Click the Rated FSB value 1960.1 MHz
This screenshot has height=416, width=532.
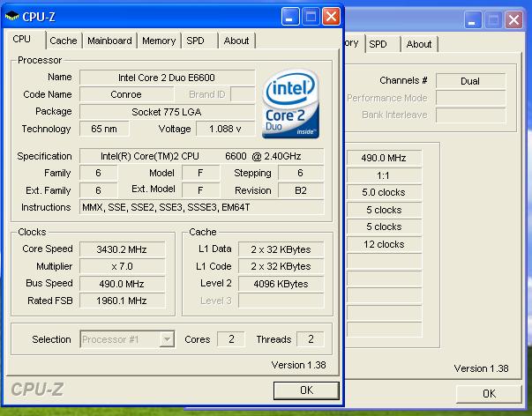[x=122, y=301]
